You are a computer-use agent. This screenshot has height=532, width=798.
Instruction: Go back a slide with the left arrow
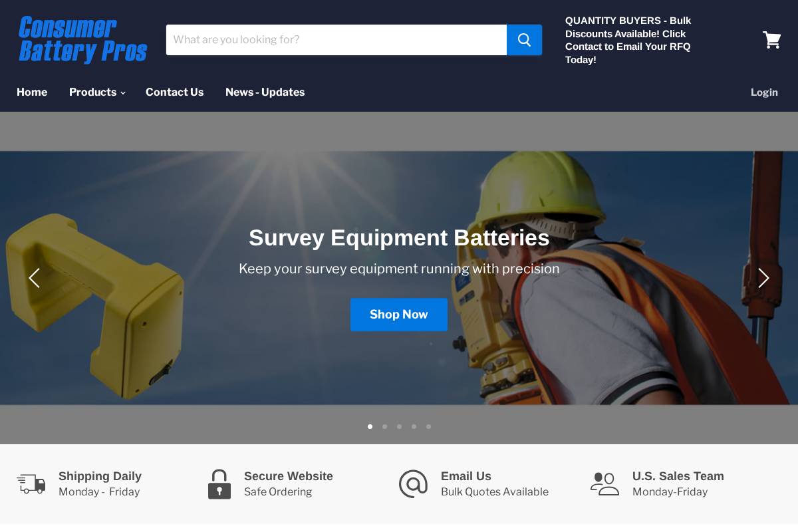(x=35, y=278)
